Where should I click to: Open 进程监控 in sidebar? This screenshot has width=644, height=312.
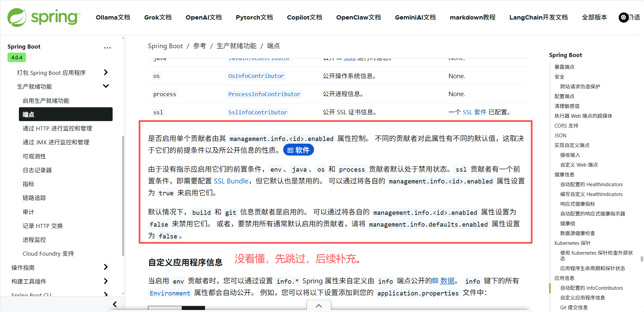coord(34,239)
